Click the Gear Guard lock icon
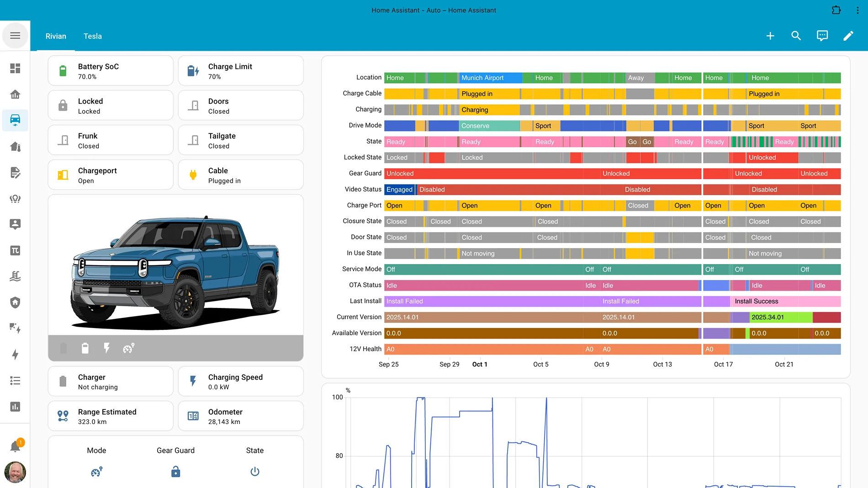The width and height of the screenshot is (868, 488). (x=176, y=472)
